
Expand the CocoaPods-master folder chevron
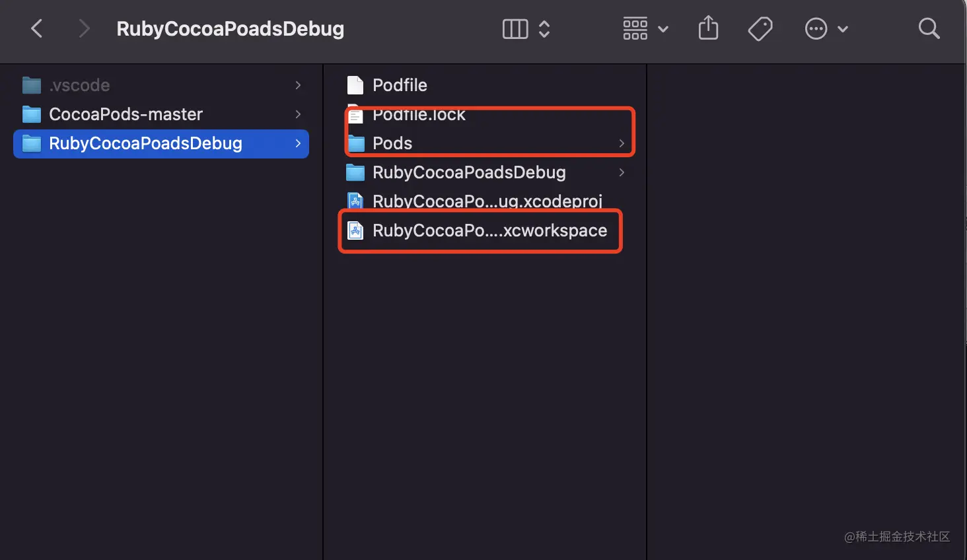(298, 114)
